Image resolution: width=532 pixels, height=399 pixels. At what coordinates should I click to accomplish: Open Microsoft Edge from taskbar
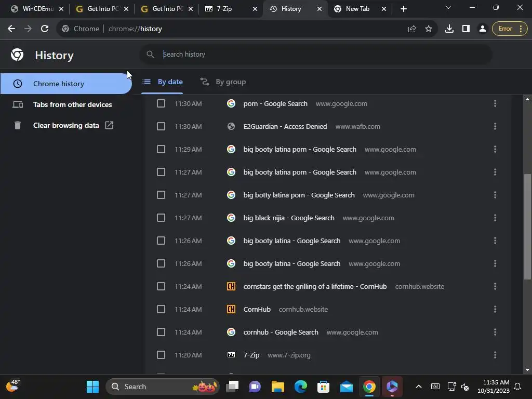(301, 387)
